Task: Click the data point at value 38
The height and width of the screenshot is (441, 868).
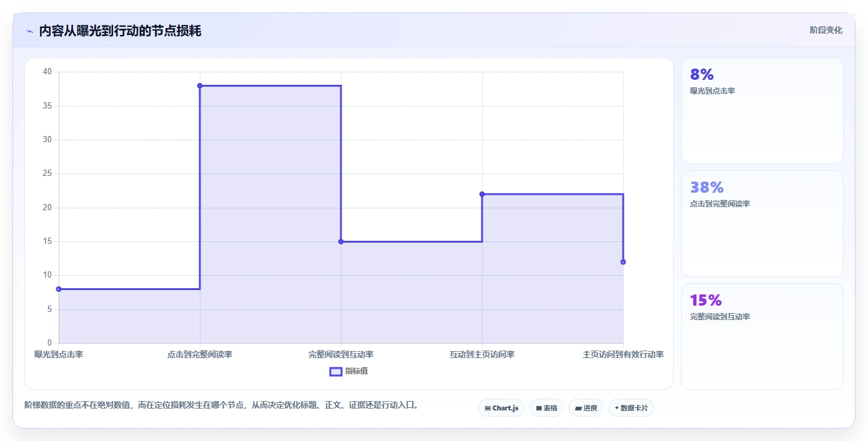Action: tap(200, 85)
